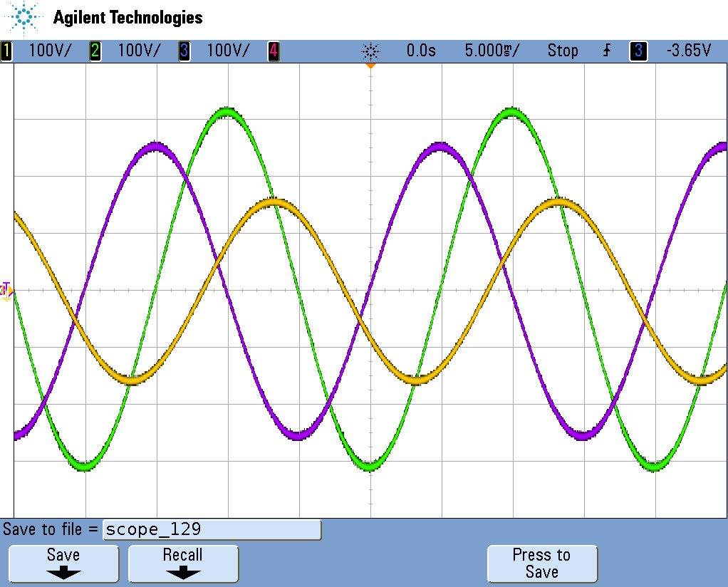Click the scope_129 file name field
The width and height of the screenshot is (728, 587).
212,530
